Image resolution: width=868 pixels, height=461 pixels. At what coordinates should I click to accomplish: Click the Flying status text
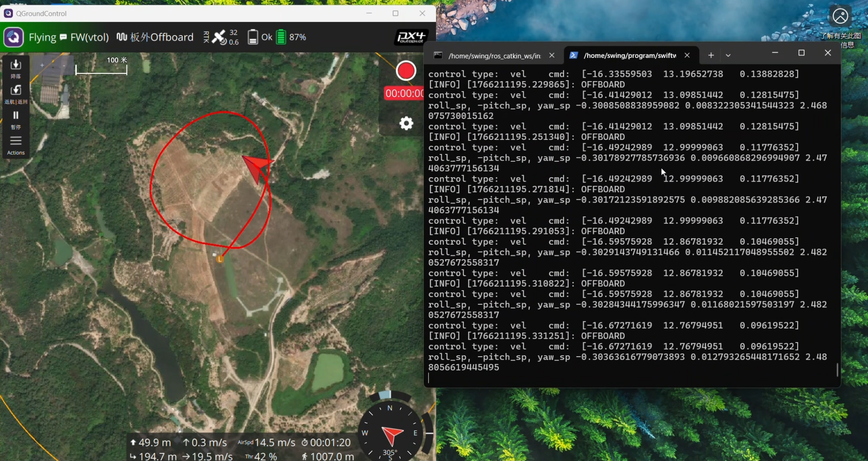[x=42, y=37]
